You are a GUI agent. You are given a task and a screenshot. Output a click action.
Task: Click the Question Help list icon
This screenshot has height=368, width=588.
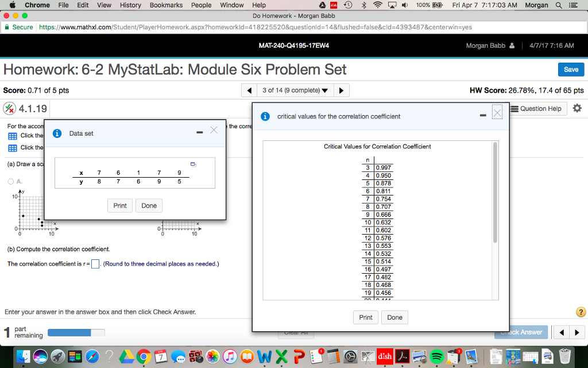tap(515, 109)
